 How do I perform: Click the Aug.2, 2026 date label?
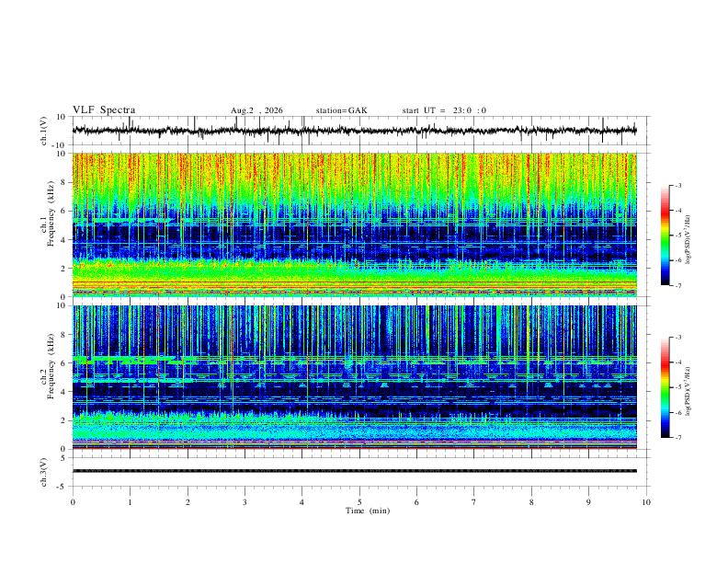256,110
